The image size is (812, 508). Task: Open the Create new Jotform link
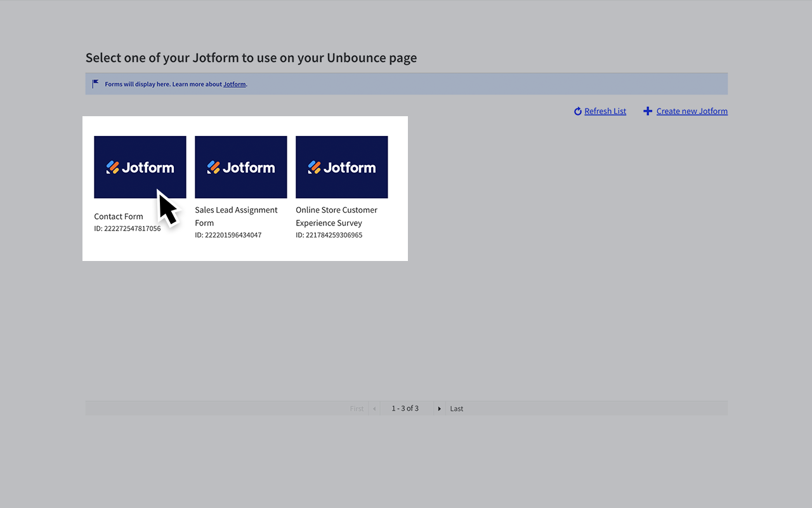point(691,111)
